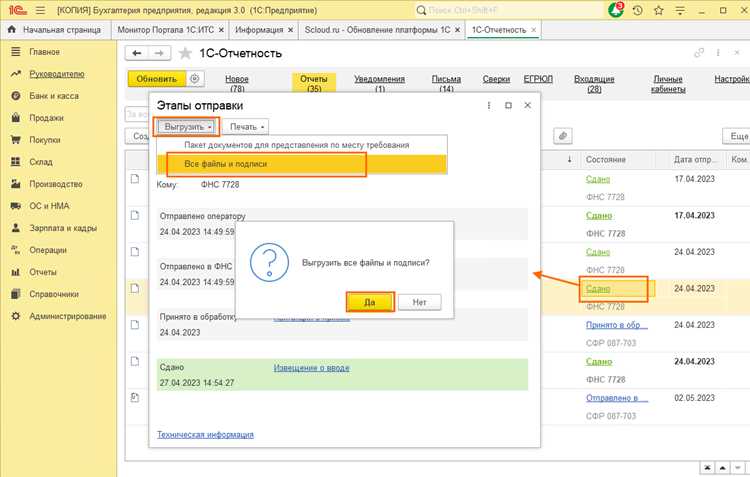This screenshot has height=477, width=750.
Task: Open Склад section in sidebar
Action: click(x=41, y=162)
